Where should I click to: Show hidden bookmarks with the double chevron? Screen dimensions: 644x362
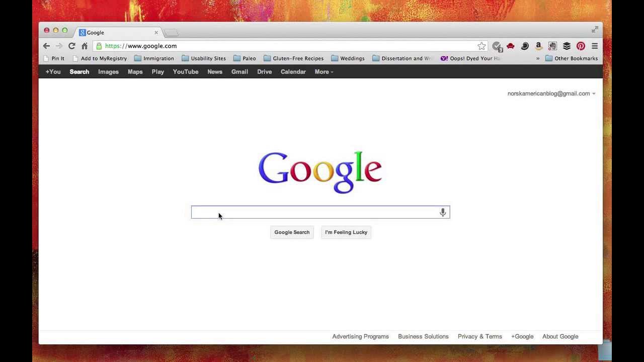tap(537, 58)
